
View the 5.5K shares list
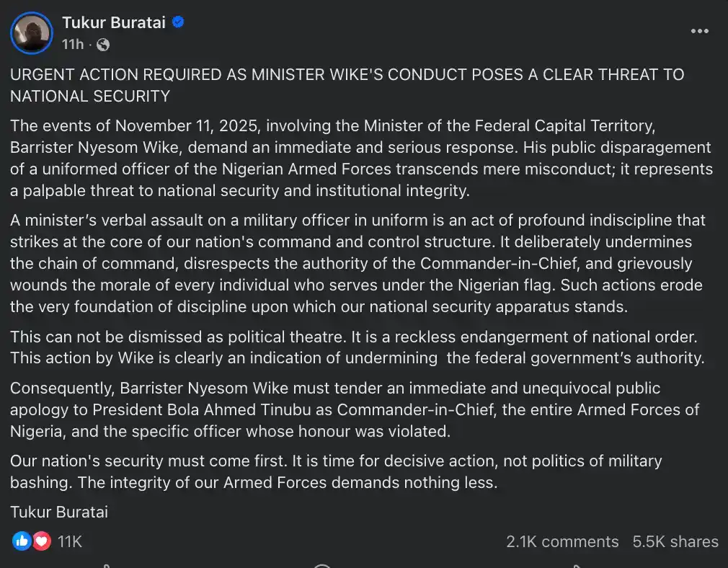point(675,541)
